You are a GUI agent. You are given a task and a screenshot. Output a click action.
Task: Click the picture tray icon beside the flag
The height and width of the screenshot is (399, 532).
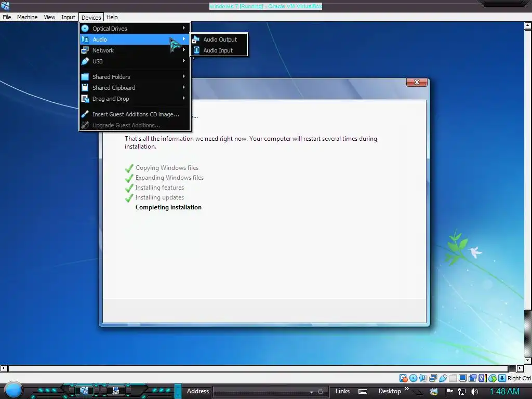(434, 391)
